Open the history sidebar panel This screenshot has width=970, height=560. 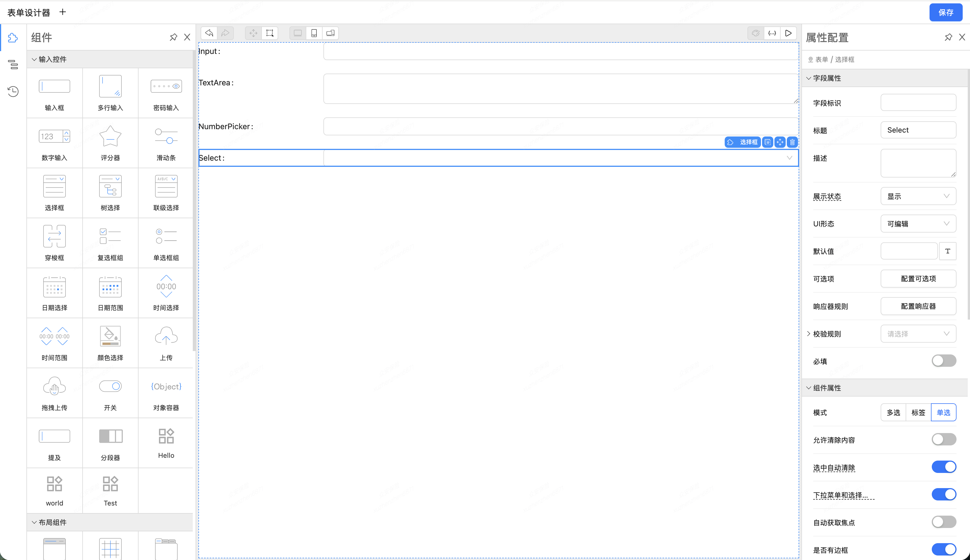coord(13,92)
